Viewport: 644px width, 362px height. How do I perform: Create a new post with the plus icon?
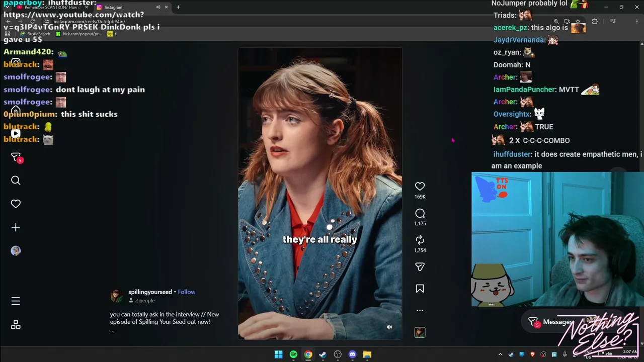16,227
